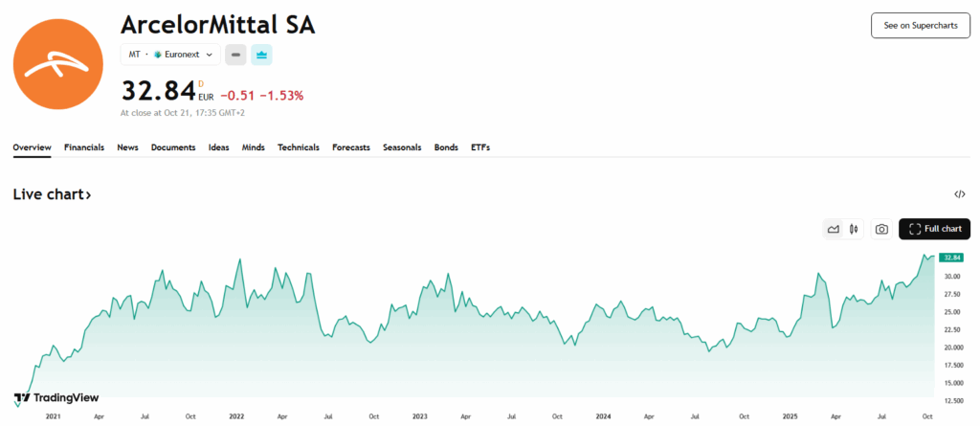Click the gray minus badge beside Euronext

235,55
